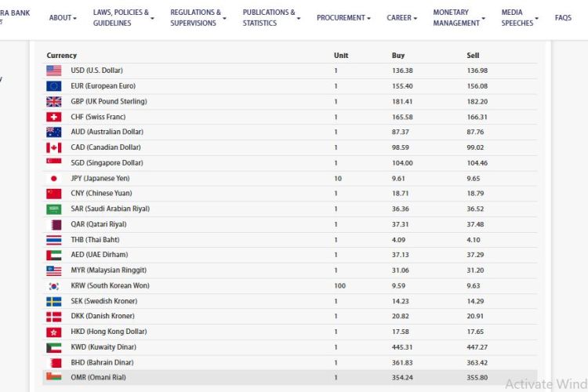Image resolution: width=588 pixels, height=392 pixels.
Task: Click KRW unit value 100
Action: click(x=339, y=286)
